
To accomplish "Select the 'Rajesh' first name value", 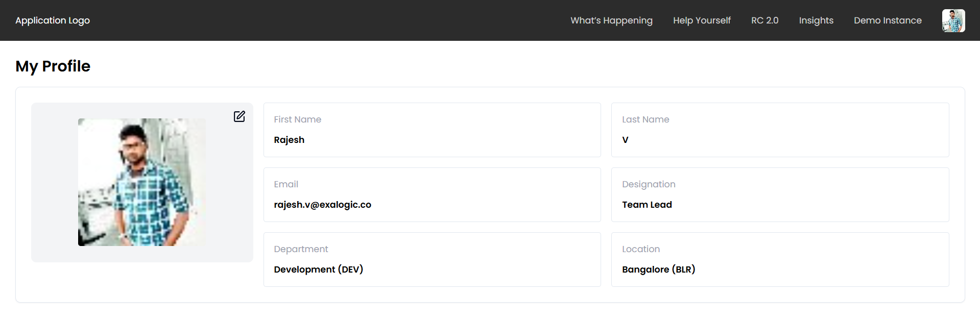I will click(x=289, y=140).
